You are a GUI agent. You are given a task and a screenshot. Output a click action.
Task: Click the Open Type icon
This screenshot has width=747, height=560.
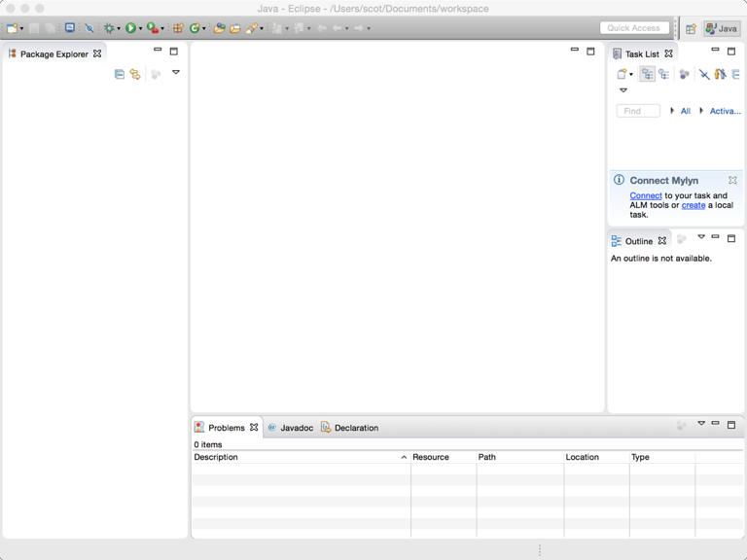pos(219,28)
